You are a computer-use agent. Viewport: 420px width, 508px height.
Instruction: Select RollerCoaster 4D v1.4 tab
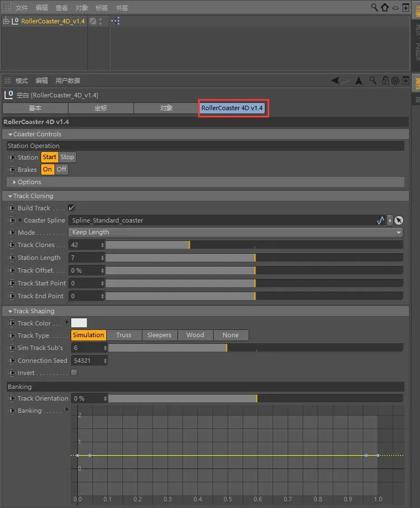tap(232, 108)
